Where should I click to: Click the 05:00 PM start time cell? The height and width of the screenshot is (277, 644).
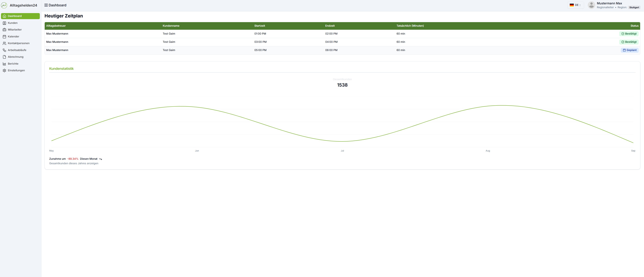tap(260, 50)
